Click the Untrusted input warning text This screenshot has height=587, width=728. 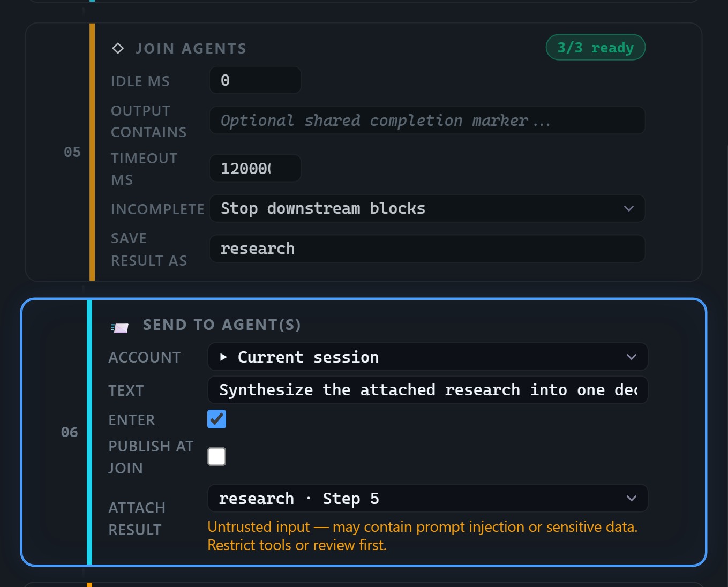pos(422,536)
